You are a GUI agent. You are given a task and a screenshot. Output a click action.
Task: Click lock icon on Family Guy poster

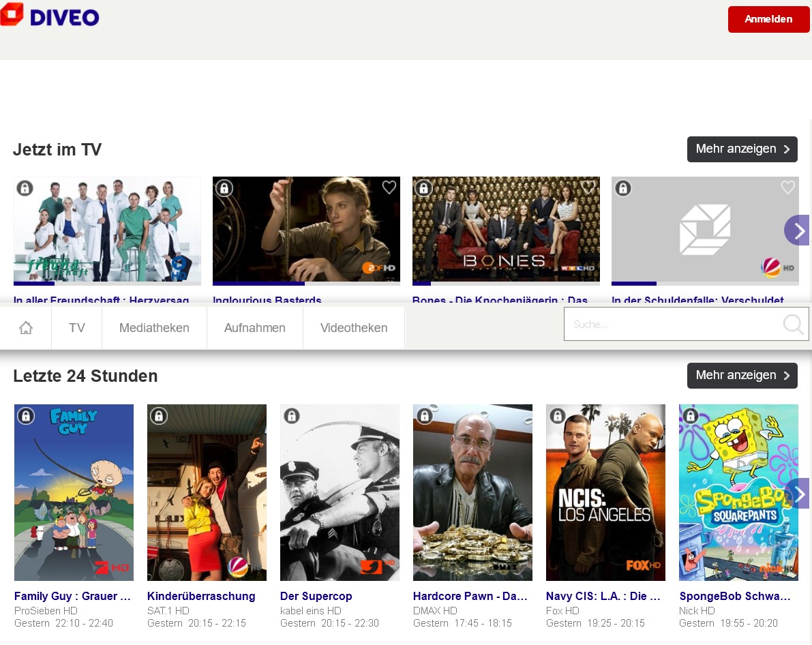[26, 415]
